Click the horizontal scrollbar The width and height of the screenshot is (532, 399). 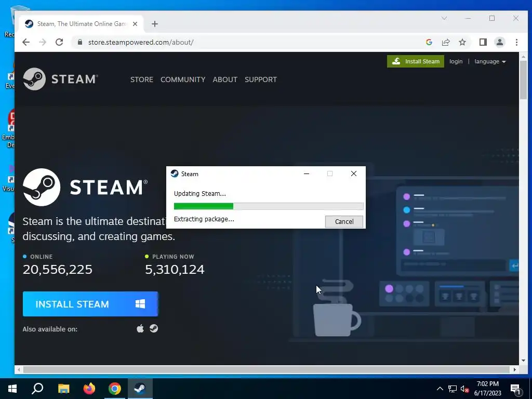(x=267, y=369)
